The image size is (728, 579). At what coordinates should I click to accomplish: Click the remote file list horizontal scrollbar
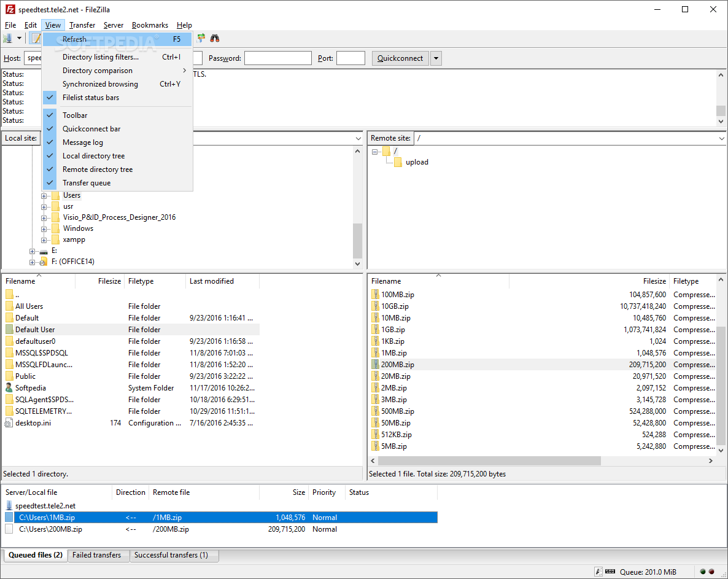click(489, 460)
